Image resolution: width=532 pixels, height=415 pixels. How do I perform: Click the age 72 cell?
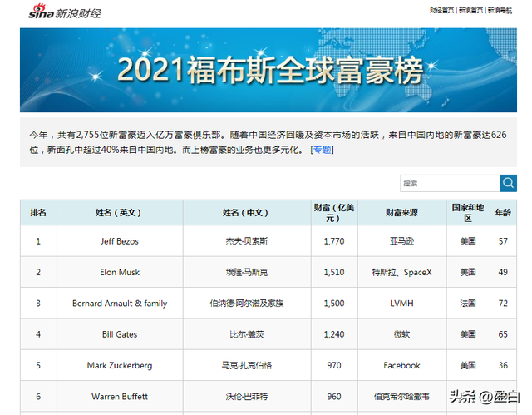point(503,303)
